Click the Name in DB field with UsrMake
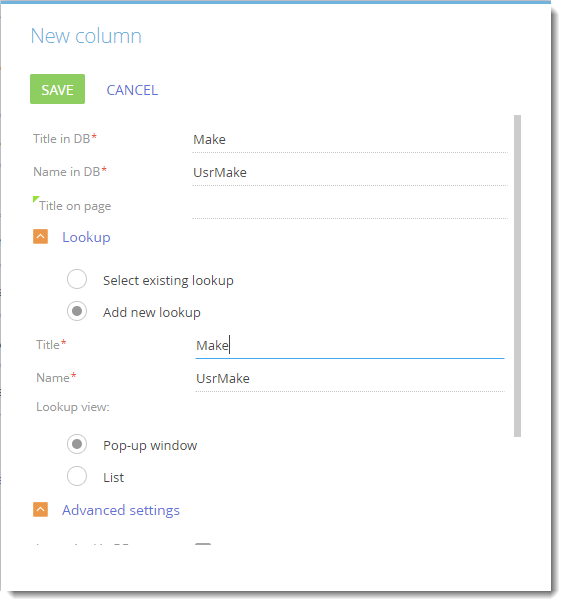Image resolution: width=566 pixels, height=606 pixels. [x=350, y=173]
